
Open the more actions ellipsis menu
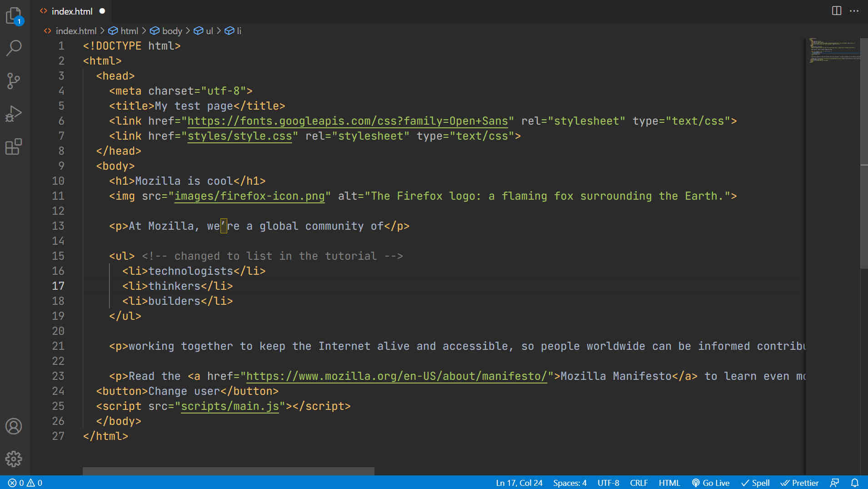point(854,11)
